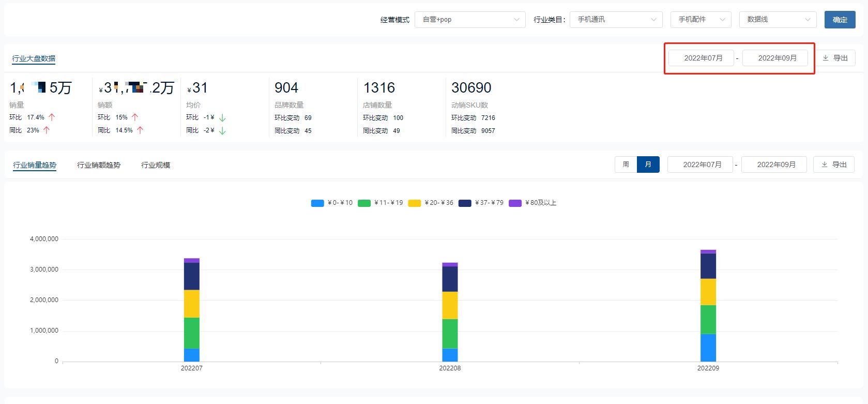Click the 导出 export button for the overview data

[x=835, y=58]
